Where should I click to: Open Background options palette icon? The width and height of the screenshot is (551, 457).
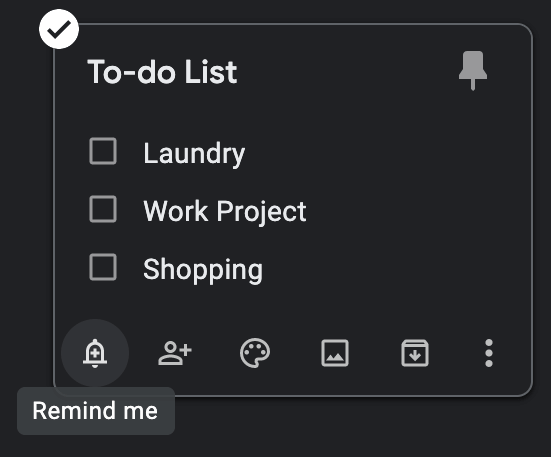point(255,353)
